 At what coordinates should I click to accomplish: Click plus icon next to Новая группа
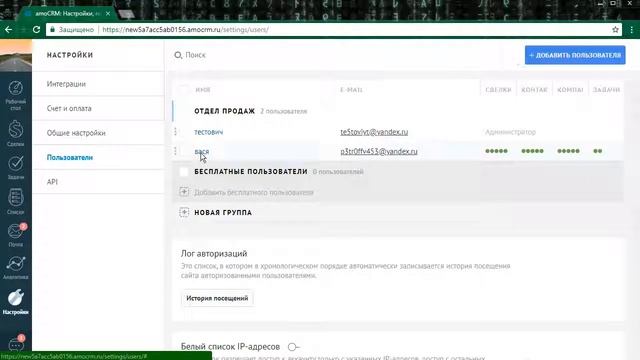click(184, 212)
